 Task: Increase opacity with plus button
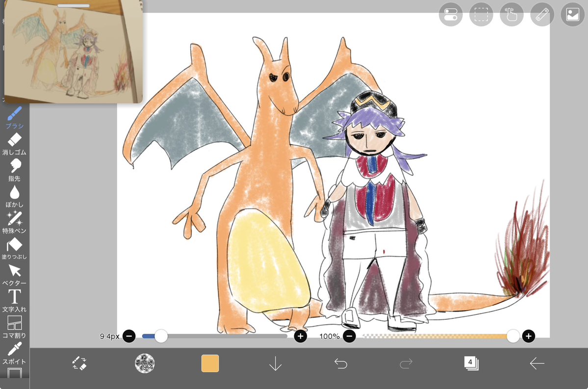[x=529, y=336]
